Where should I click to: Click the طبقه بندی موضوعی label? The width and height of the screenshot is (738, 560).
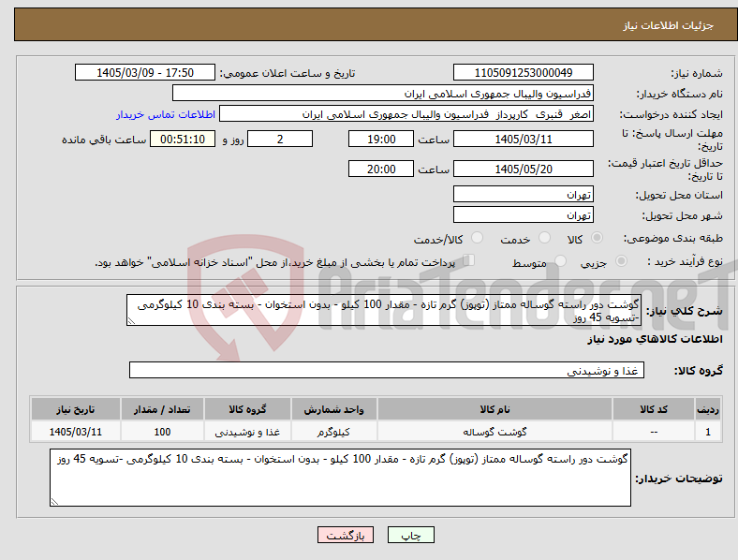coord(673,238)
